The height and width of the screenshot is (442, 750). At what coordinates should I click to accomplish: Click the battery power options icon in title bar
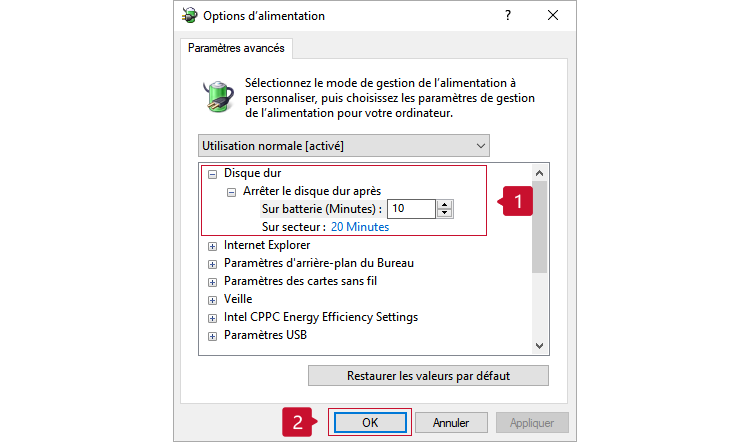[x=189, y=16]
